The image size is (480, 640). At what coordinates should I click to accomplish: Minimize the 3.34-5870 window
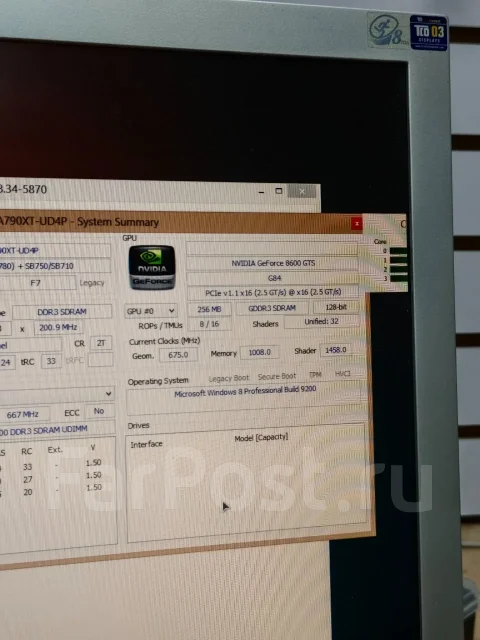point(261,191)
